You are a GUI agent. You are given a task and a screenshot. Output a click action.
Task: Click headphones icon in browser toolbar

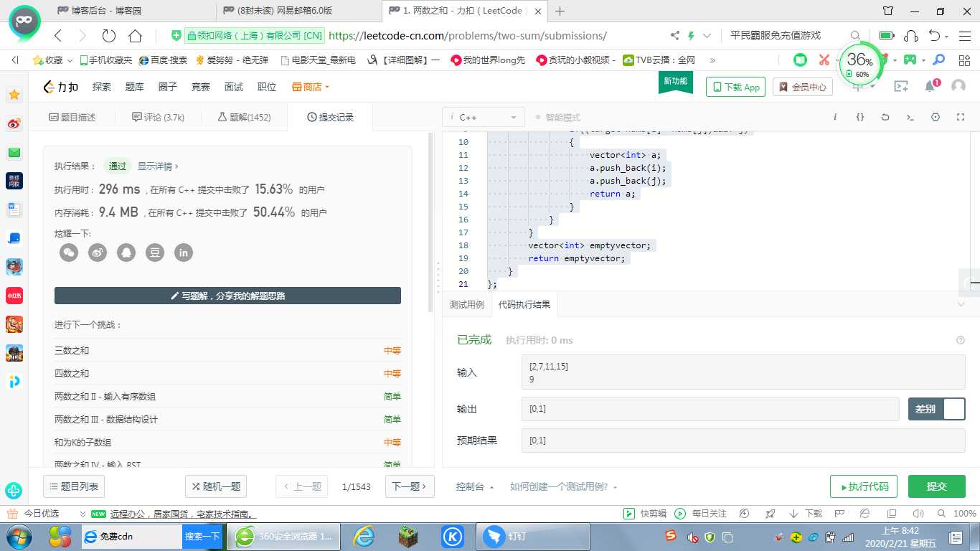click(911, 35)
